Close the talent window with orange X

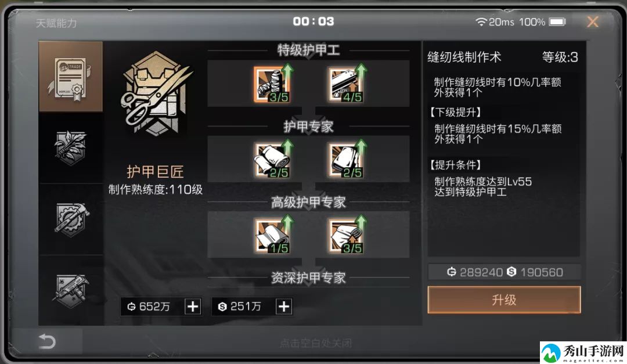(x=593, y=21)
